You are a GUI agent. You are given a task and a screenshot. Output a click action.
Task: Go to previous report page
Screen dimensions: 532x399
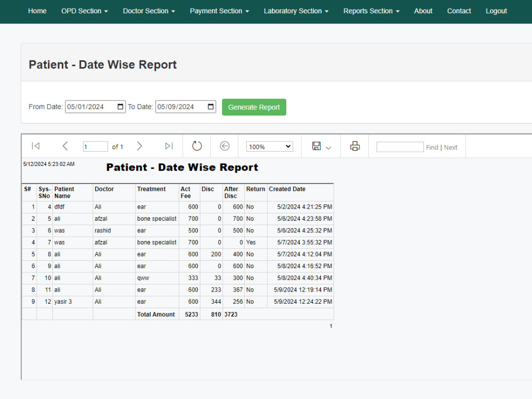[x=65, y=146]
